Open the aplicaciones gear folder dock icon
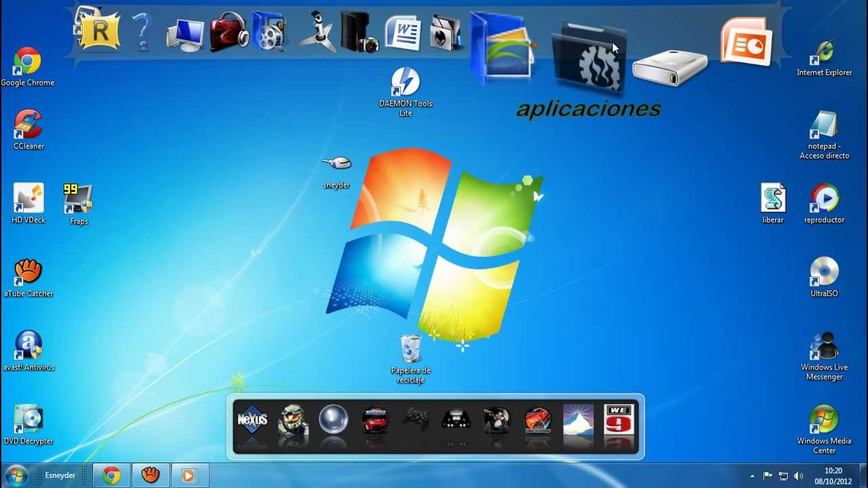 pos(589,58)
